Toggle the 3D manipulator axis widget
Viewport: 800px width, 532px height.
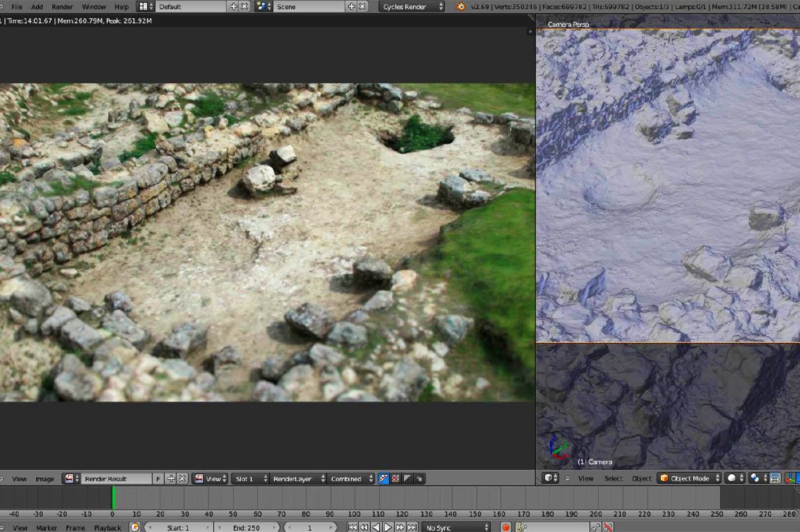tap(790, 478)
